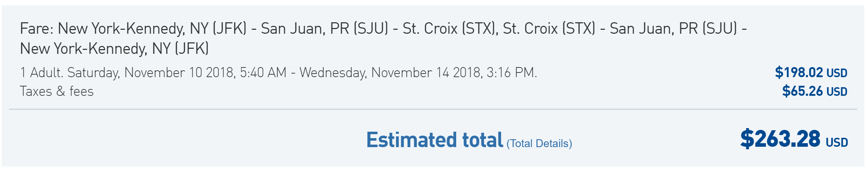Click the 5:40 AM departure time
The width and height of the screenshot is (868, 169).
pyautogui.click(x=263, y=72)
